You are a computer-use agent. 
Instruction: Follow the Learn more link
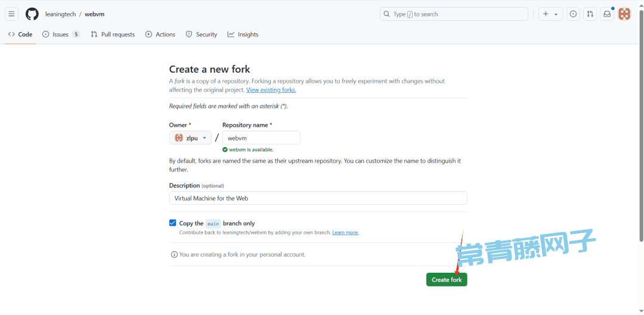coord(345,233)
